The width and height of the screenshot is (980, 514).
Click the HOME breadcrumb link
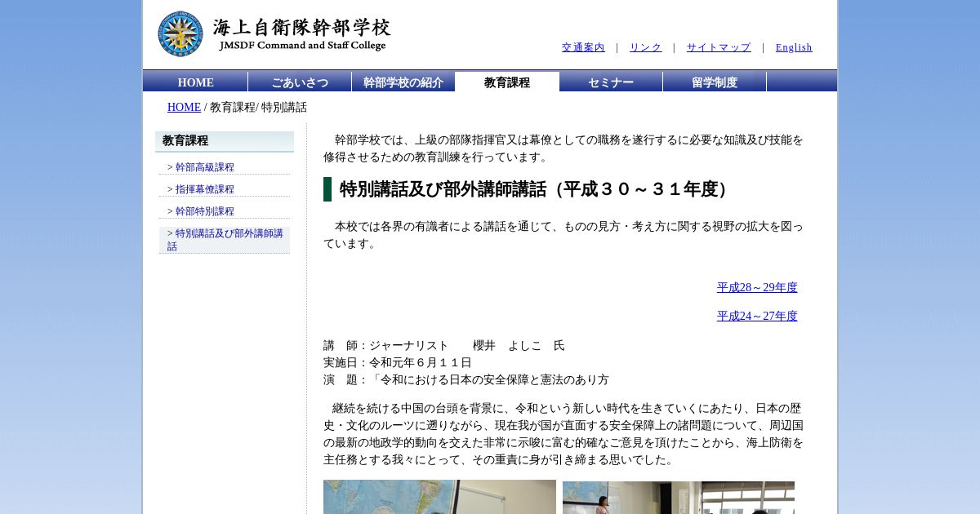(x=184, y=107)
